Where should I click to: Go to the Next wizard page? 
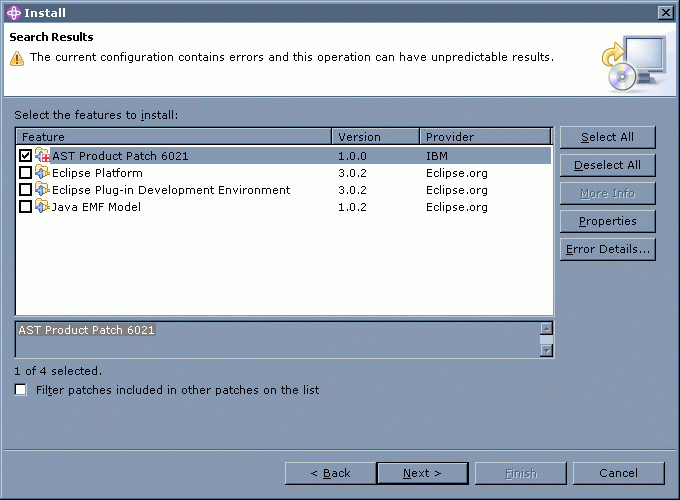point(422,473)
